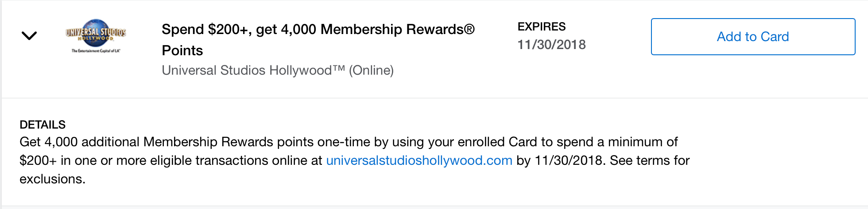The width and height of the screenshot is (868, 209).
Task: Click the ™ symbol after Hollywood
Action: point(339,68)
